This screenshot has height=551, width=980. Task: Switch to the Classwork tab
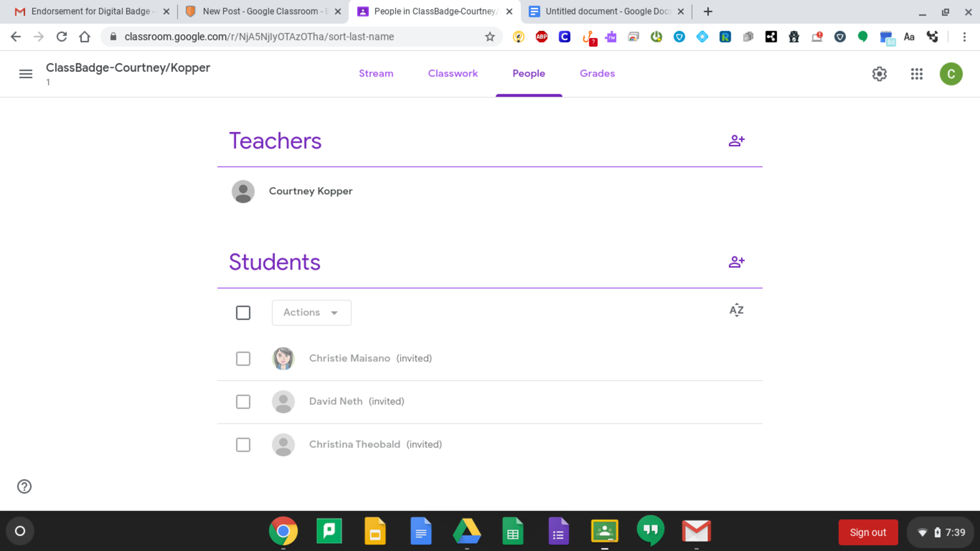[x=453, y=74]
